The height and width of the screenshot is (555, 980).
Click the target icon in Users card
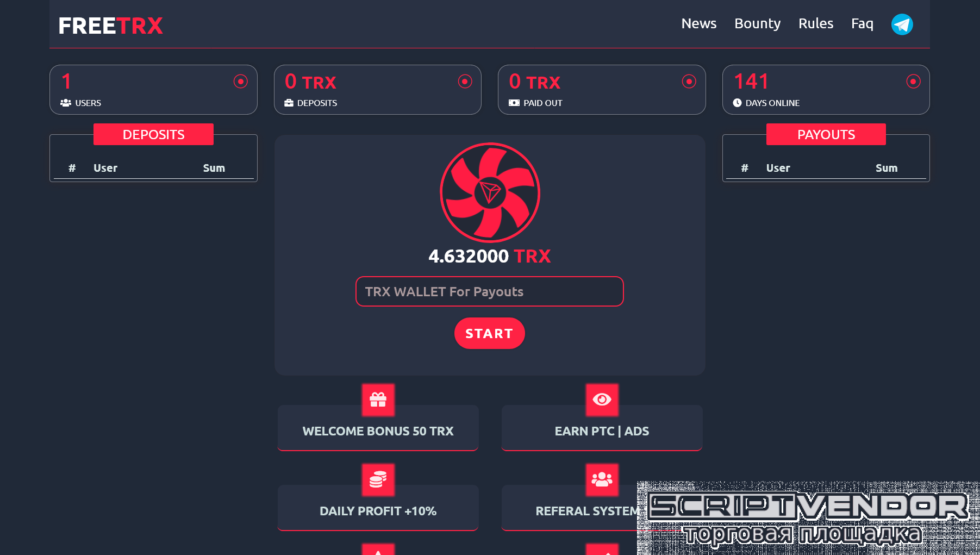(240, 82)
